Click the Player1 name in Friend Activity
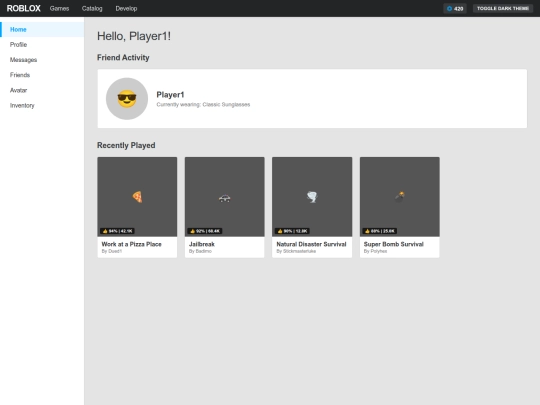This screenshot has width=540, height=405. [170, 94]
